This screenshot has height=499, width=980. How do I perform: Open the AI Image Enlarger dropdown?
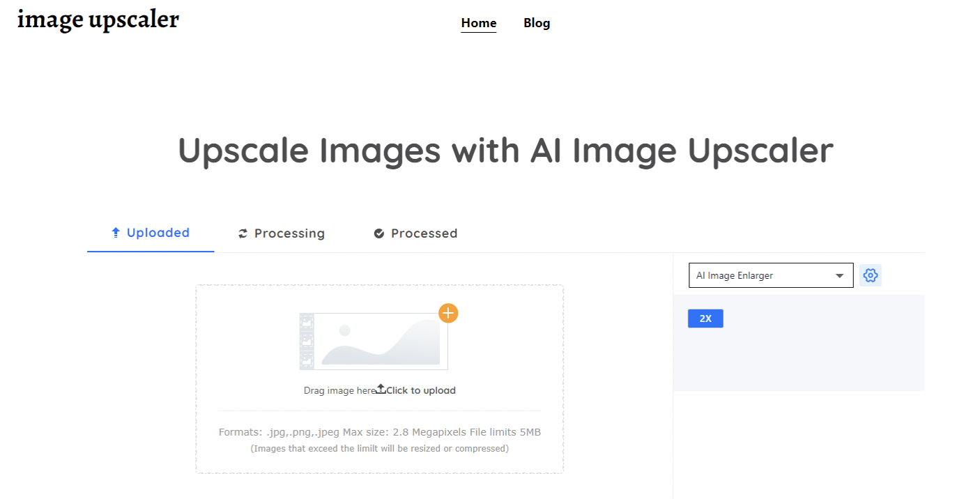click(771, 275)
